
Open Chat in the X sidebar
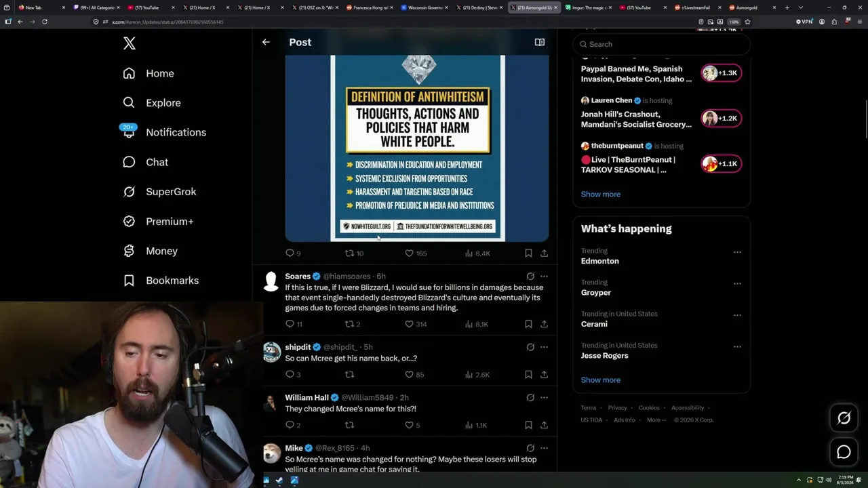pyautogui.click(x=146, y=162)
